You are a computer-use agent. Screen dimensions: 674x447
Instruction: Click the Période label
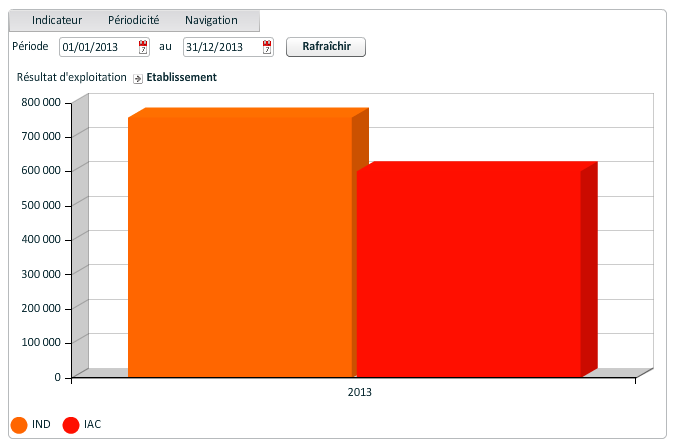coord(30,46)
